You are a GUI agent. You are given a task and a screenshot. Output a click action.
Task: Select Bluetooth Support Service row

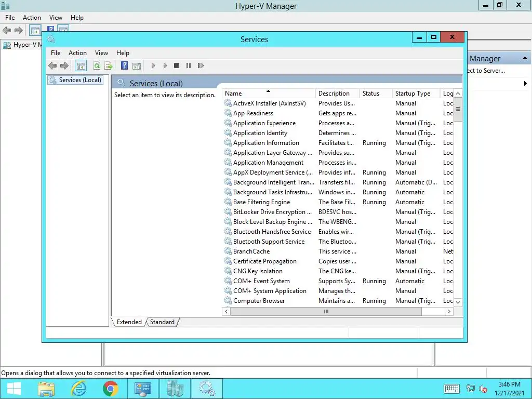click(x=338, y=242)
